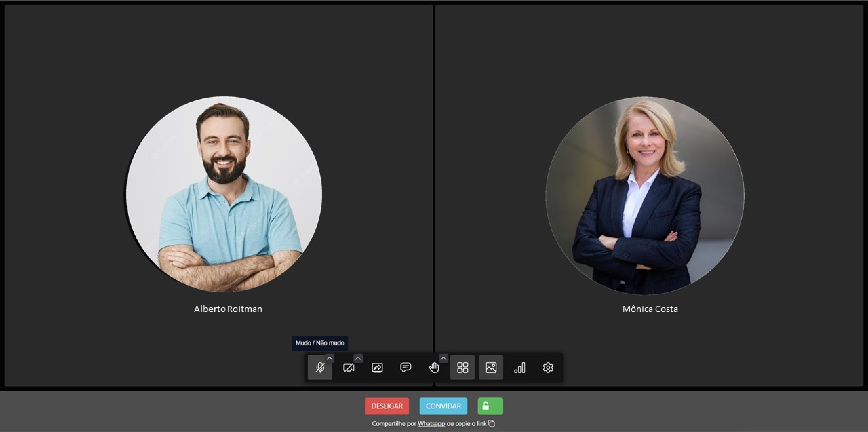This screenshot has height=432, width=868.
Task: Select Mônica Costa's avatar
Action: 645,195
